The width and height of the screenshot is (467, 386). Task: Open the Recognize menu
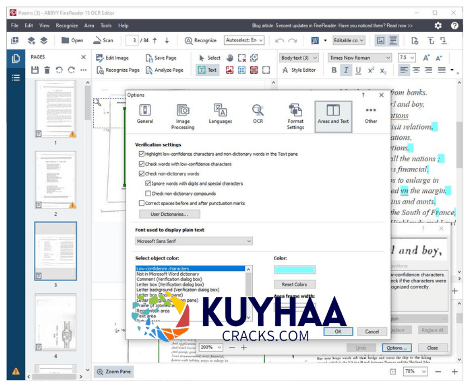point(67,26)
